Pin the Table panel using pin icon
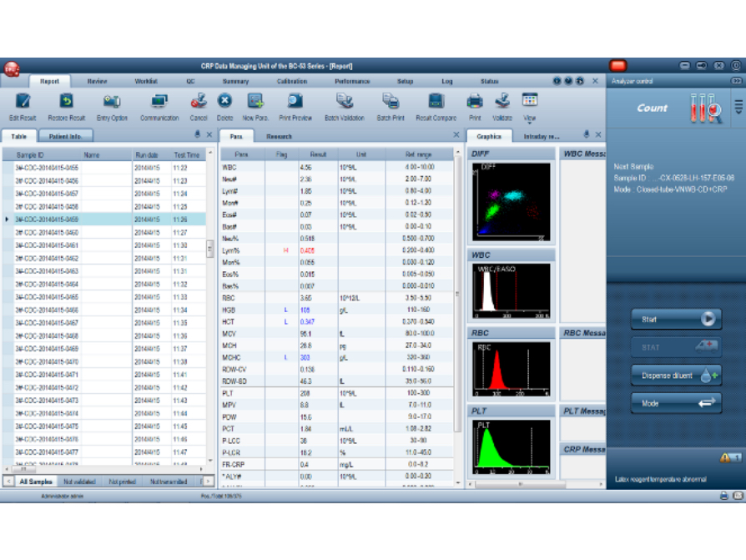This screenshot has width=746, height=560. pos(198,134)
